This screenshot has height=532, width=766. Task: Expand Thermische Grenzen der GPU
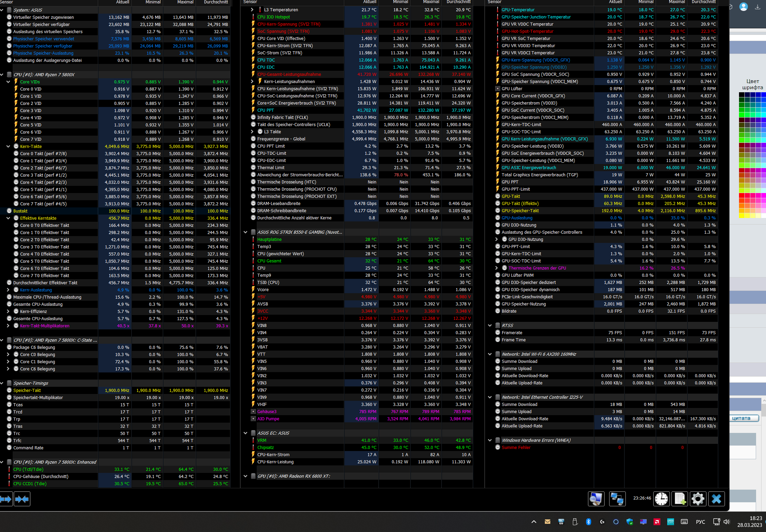coord(496,268)
